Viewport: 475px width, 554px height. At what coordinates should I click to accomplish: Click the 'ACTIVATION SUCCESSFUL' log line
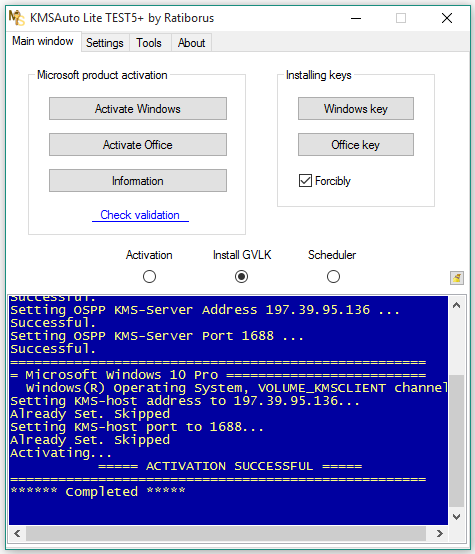pos(230,466)
